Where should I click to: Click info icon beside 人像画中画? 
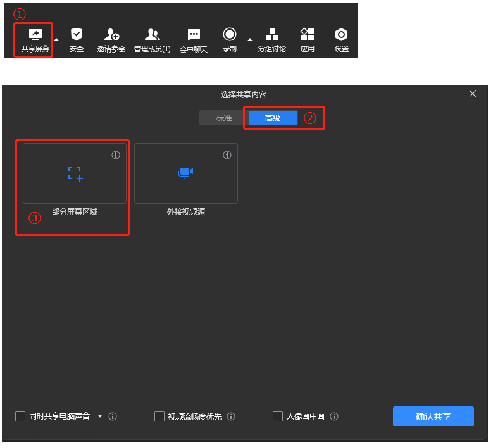[x=334, y=416]
